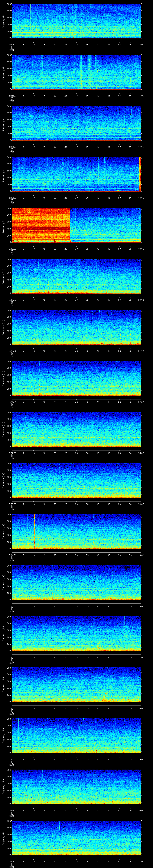Select the spectrogram panel starting at 15:21:00
The image size is (153, 868).
(x=77, y=378)
